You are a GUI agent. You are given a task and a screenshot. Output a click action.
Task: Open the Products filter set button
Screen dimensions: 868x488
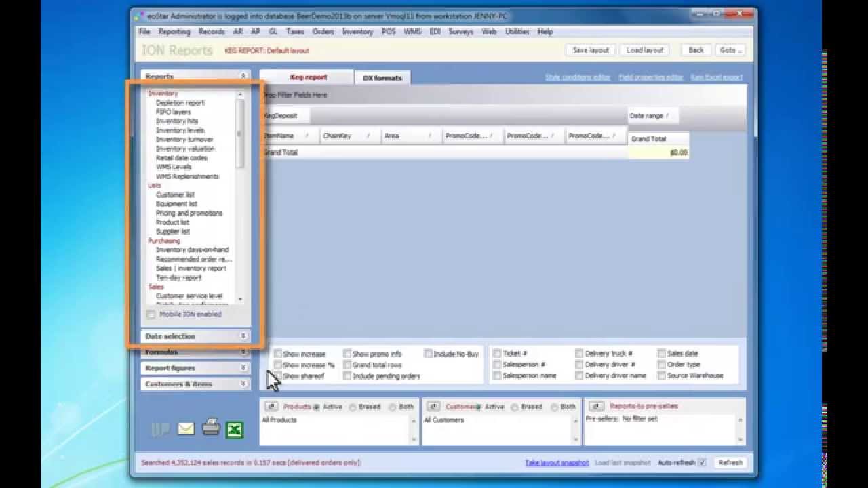point(271,407)
